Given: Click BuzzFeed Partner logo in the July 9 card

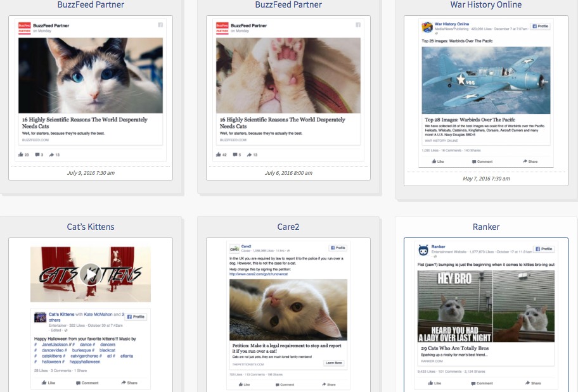Looking at the screenshot, I should 24,28.
